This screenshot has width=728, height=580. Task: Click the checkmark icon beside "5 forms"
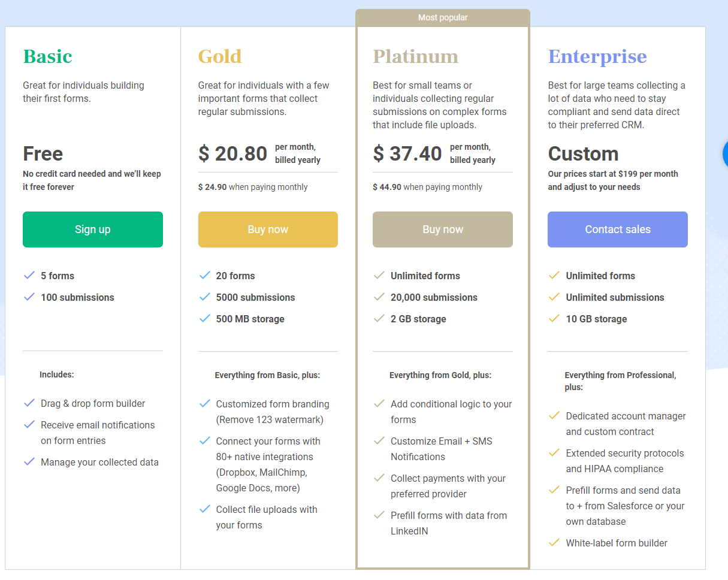click(x=29, y=276)
